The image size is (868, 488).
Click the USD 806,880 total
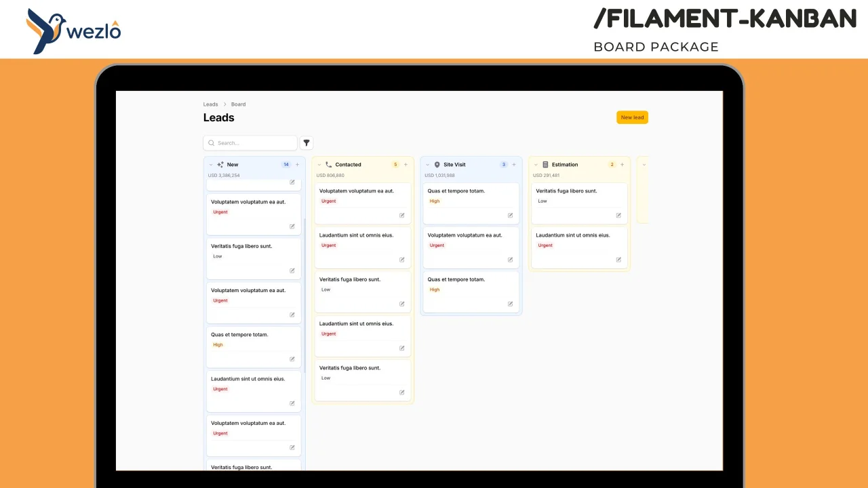click(330, 176)
